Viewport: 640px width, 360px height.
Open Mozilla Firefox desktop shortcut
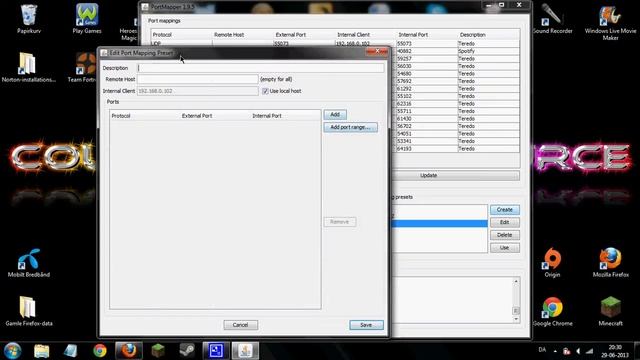pyautogui.click(x=610, y=263)
